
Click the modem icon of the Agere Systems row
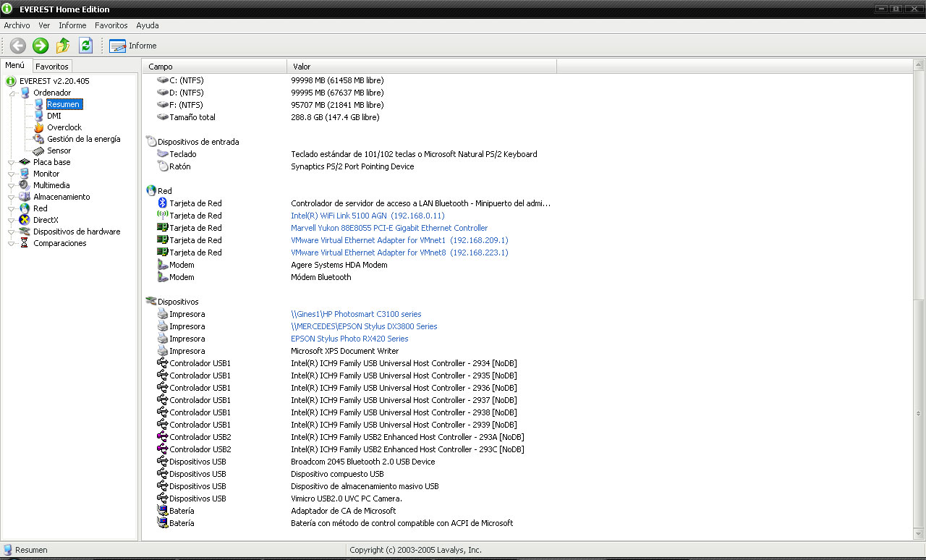coord(163,265)
